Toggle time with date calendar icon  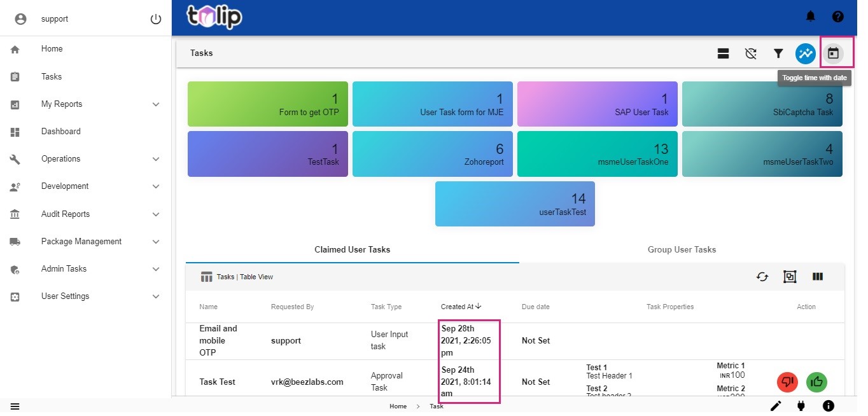click(833, 53)
